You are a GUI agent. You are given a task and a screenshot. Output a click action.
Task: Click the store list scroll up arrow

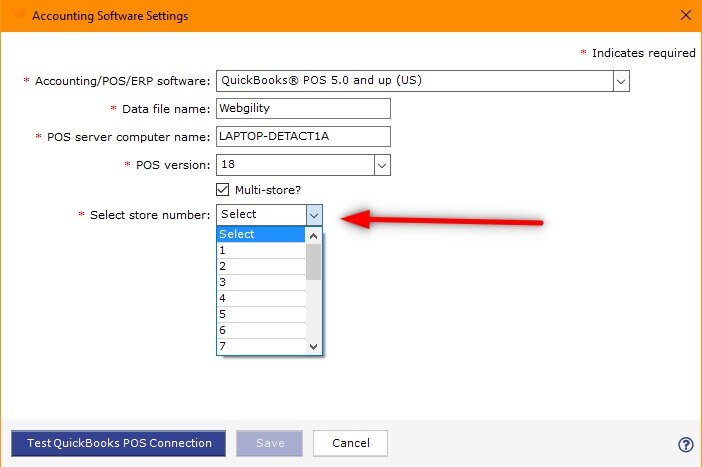(314, 236)
